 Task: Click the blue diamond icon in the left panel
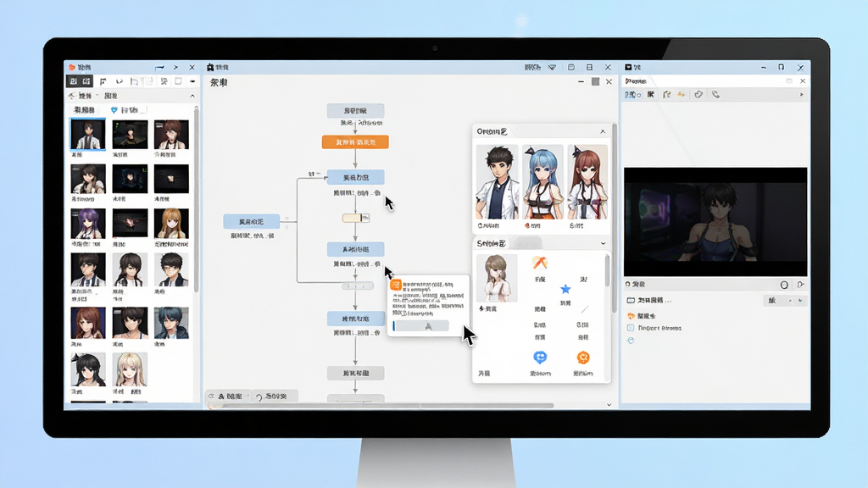pos(114,110)
